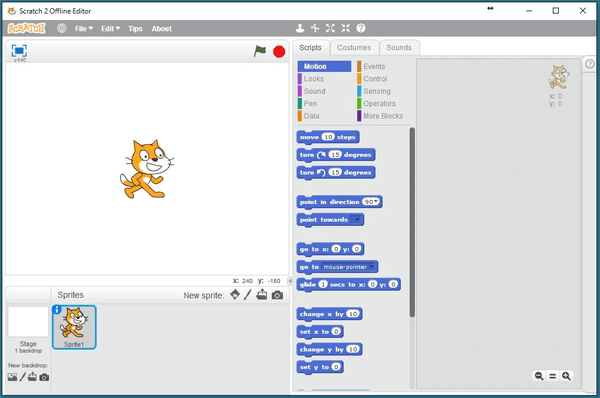This screenshot has height=398, width=600.
Task: Open sprite info with blue i badge
Action: [57, 309]
